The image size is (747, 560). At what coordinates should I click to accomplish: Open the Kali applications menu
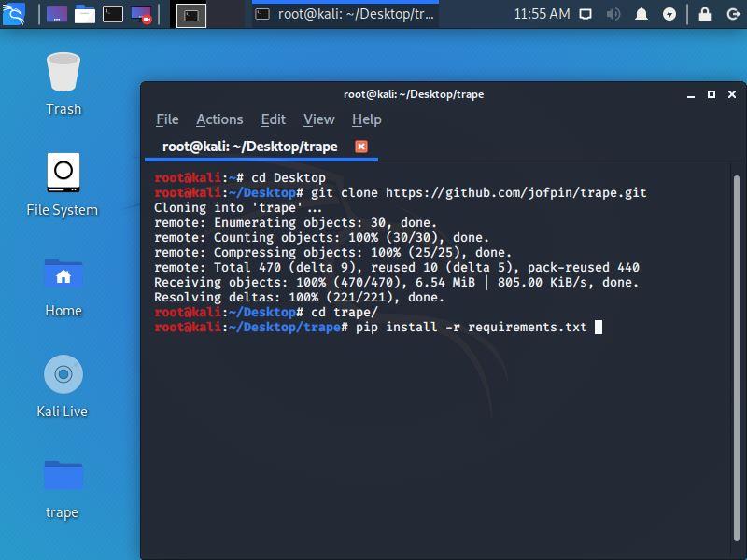(15, 14)
